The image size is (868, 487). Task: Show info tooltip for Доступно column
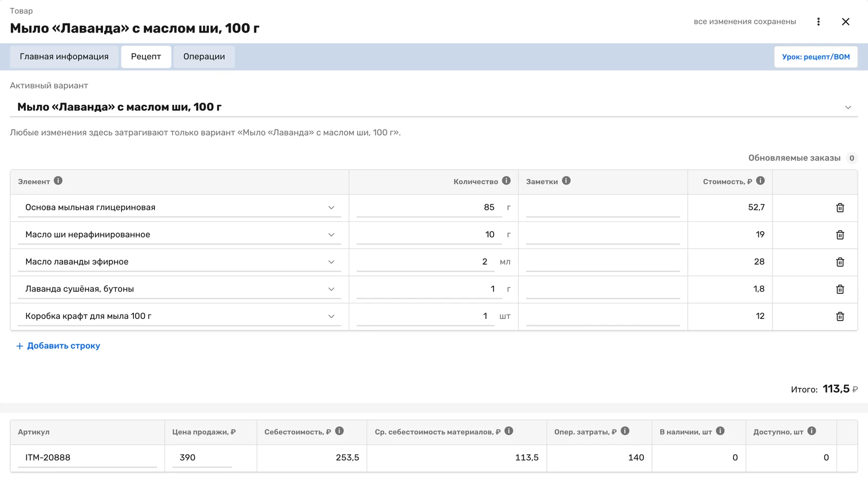[812, 431]
